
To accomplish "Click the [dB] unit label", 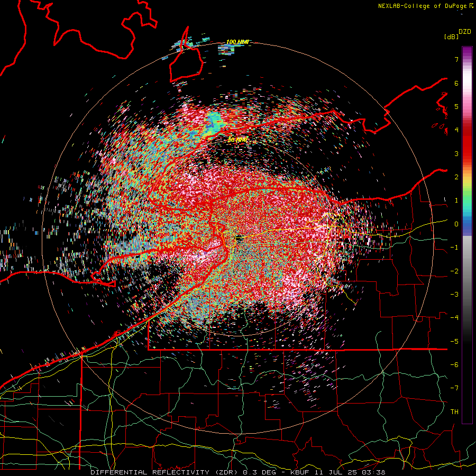I will point(451,36).
